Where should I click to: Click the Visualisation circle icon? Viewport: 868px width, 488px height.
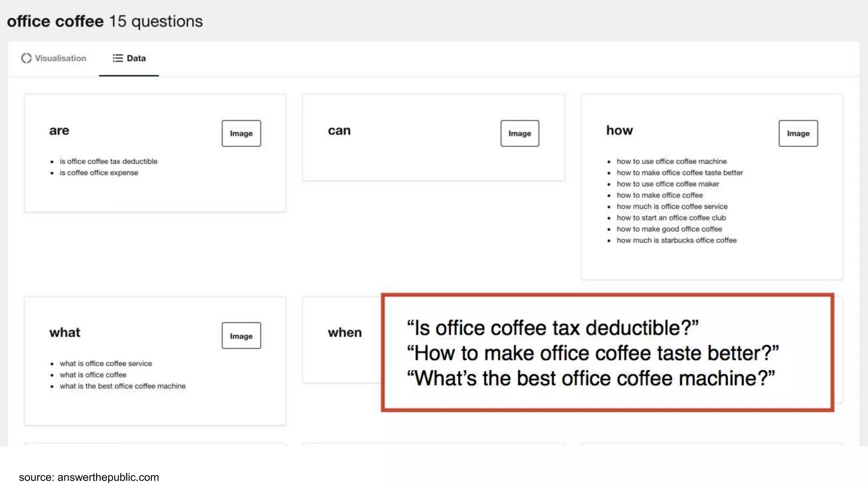[x=26, y=58]
